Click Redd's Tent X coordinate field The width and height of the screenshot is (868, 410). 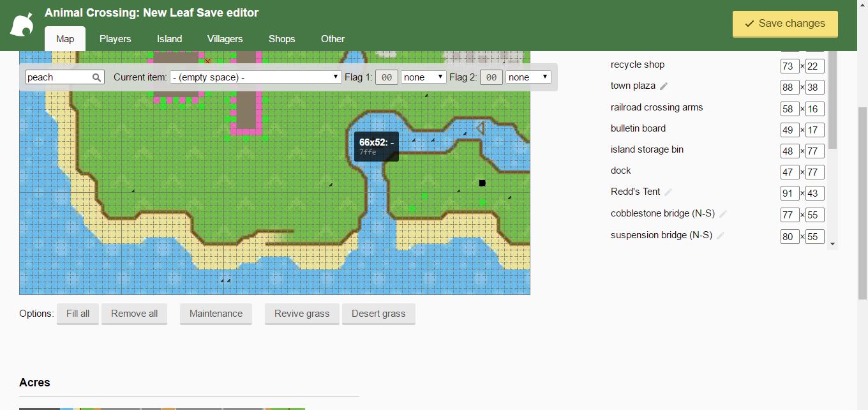point(789,193)
